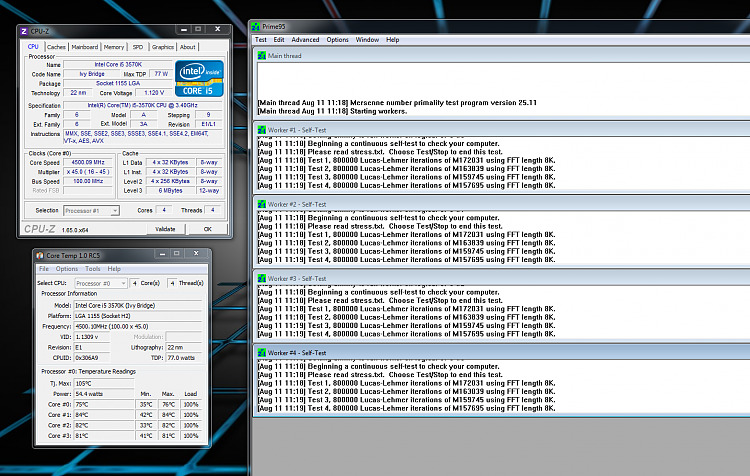The image size is (750, 476).
Task: Click the Level 3 cache value 6 MBytes
Action: (170, 190)
